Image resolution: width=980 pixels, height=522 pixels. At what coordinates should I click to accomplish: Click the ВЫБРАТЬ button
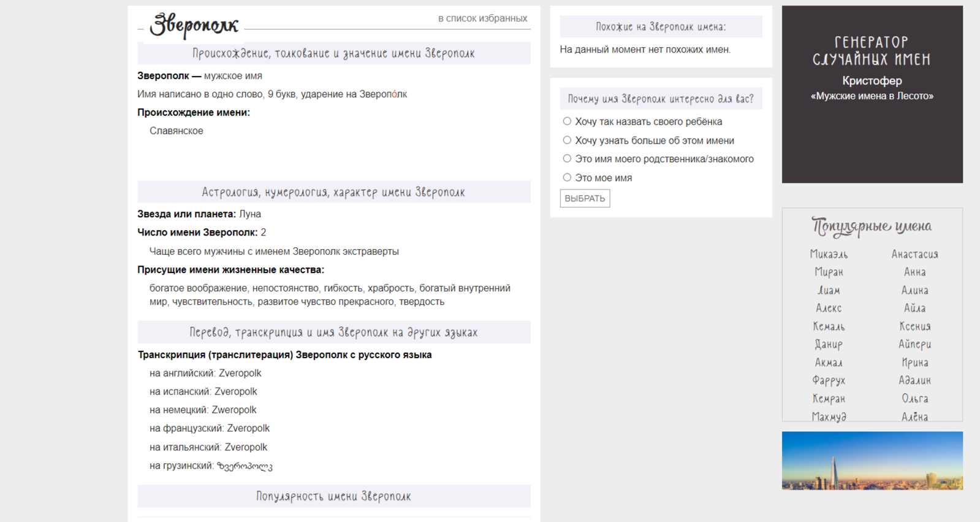585,198
